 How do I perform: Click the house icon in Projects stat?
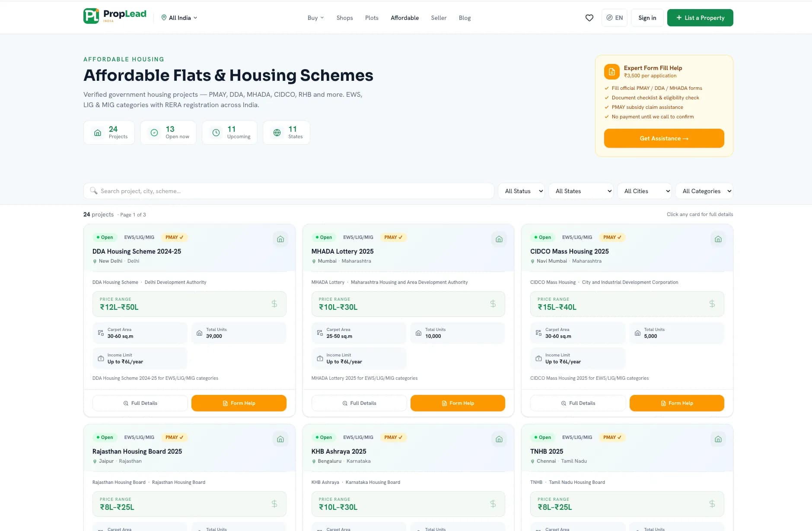(x=98, y=133)
